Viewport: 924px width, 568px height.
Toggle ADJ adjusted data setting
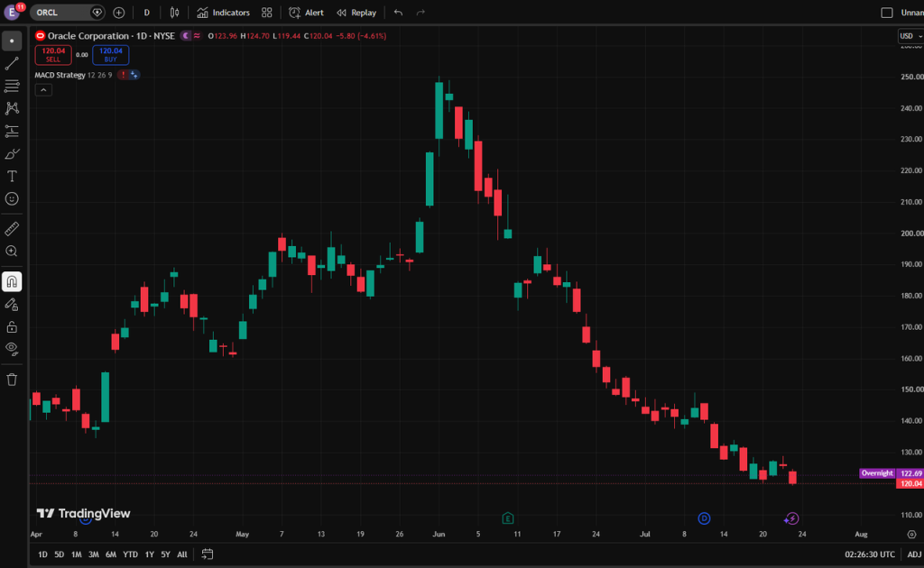914,554
